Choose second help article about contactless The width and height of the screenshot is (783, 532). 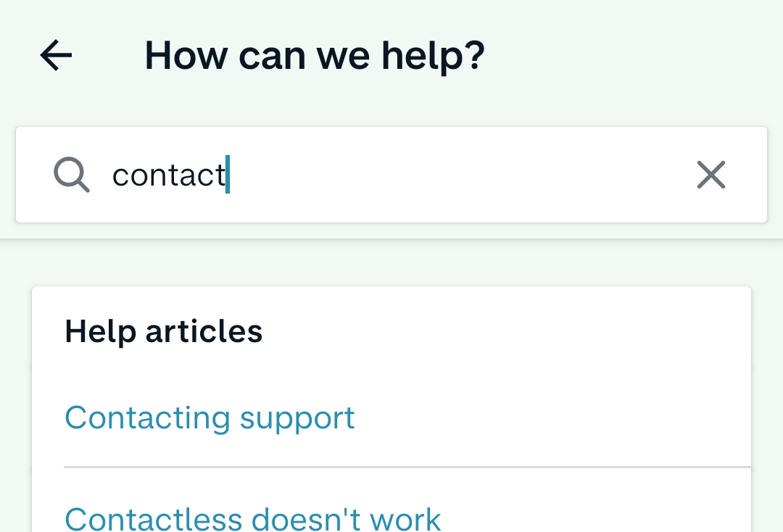point(252,518)
